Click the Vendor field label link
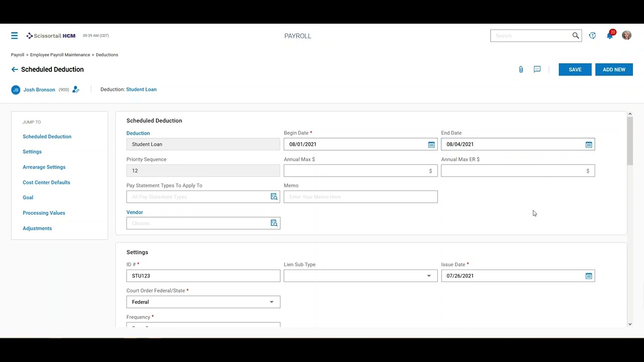Screen dimensions: 644x362 click(135, 212)
